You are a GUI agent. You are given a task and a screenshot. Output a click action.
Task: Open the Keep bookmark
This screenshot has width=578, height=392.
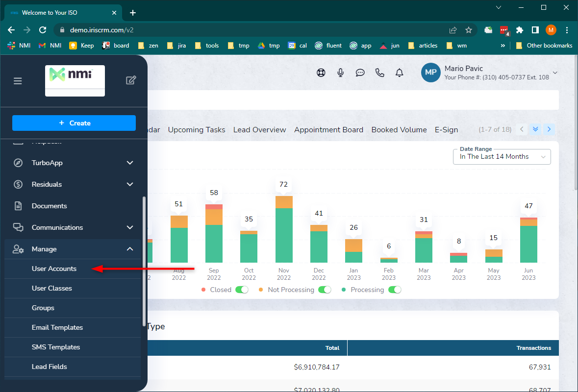(x=81, y=46)
